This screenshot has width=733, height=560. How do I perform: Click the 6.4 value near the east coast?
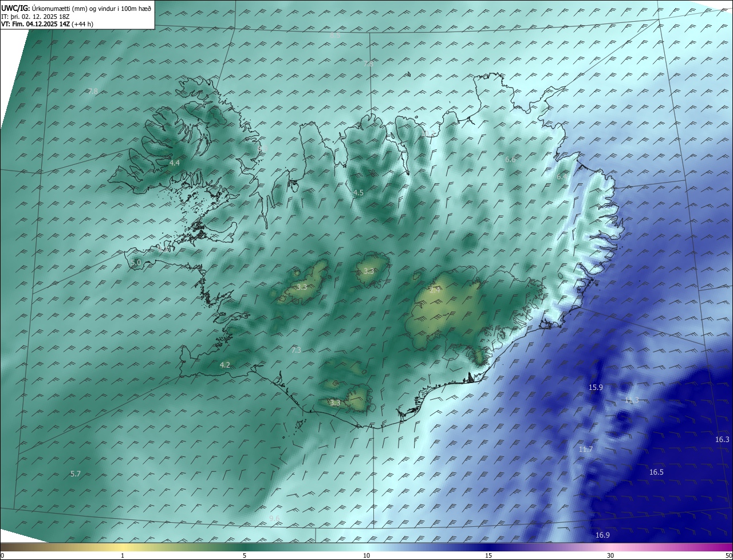pyautogui.click(x=562, y=178)
